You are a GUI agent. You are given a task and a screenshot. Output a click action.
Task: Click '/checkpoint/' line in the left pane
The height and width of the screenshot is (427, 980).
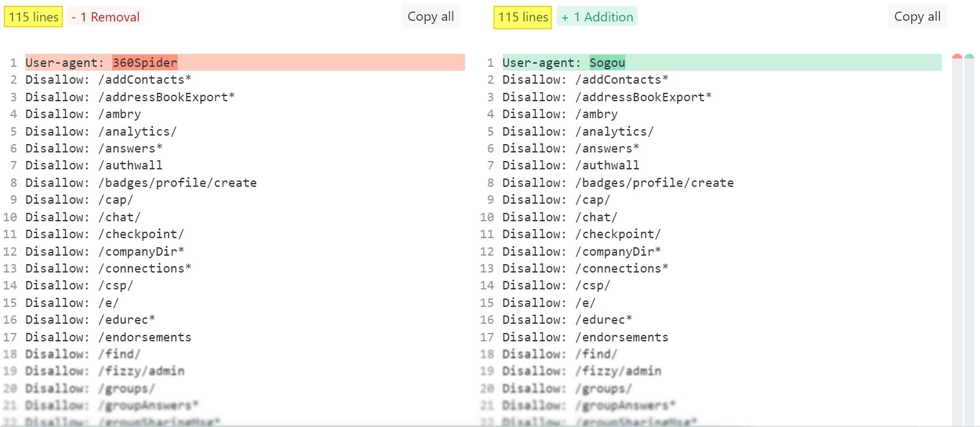point(104,234)
